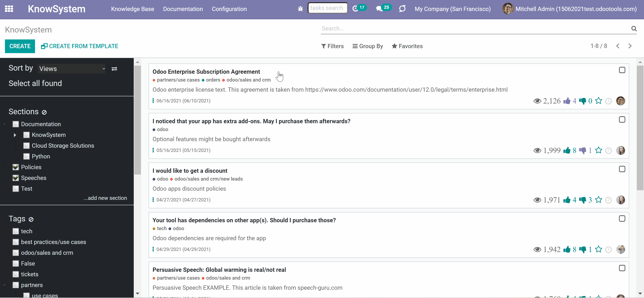This screenshot has width=644, height=298.
Task: Click the sidebar vertical scrollbar
Action: (x=138, y=120)
